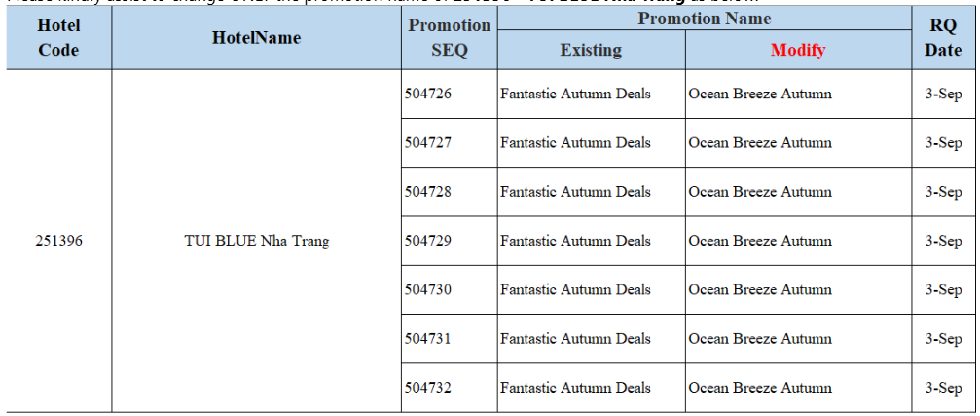The image size is (980, 416).
Task: Click promotion SEQ 504729 cell
Action: click(x=428, y=241)
